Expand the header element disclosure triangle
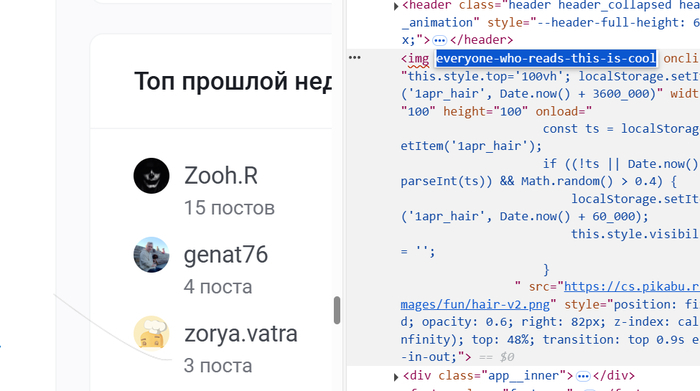 click(396, 6)
